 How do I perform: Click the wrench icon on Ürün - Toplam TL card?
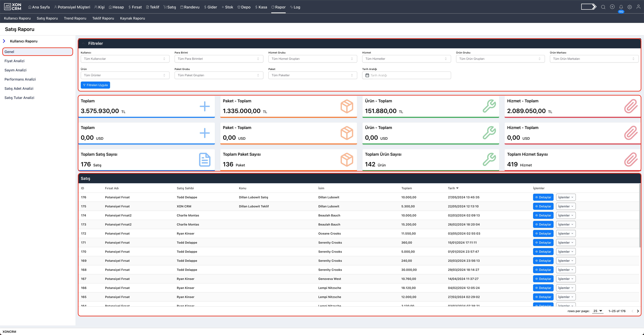(489, 106)
